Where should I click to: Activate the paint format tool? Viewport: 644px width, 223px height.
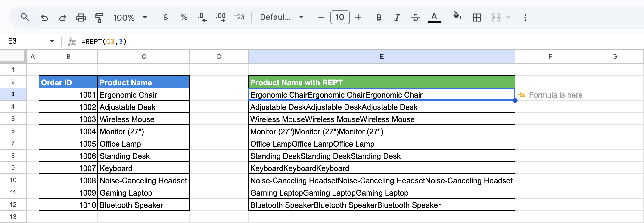point(99,18)
